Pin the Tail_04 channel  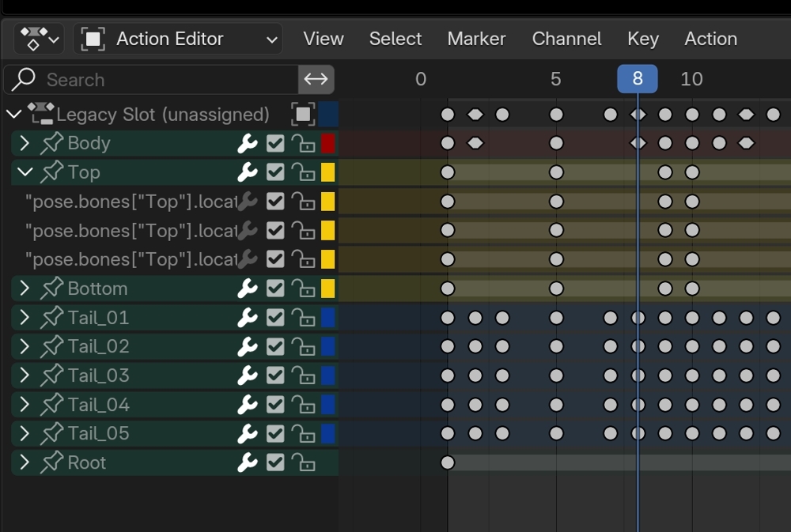click(x=52, y=405)
